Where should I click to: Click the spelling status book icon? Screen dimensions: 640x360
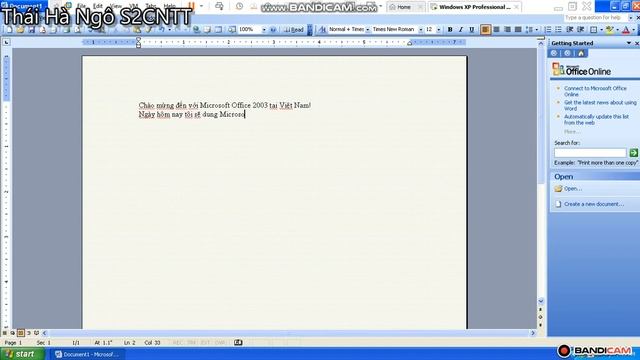click(x=238, y=342)
